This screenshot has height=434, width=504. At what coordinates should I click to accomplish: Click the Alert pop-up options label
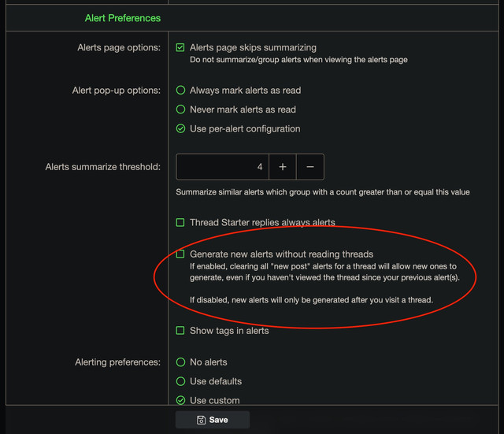tap(117, 91)
